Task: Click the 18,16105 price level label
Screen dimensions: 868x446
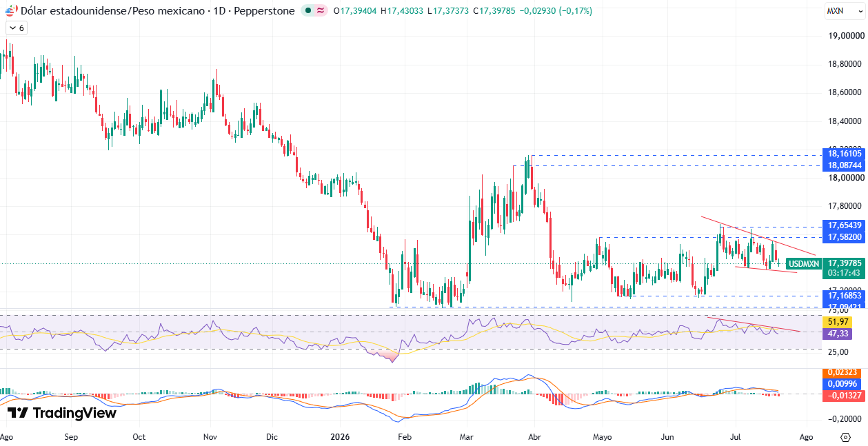Action: point(845,154)
